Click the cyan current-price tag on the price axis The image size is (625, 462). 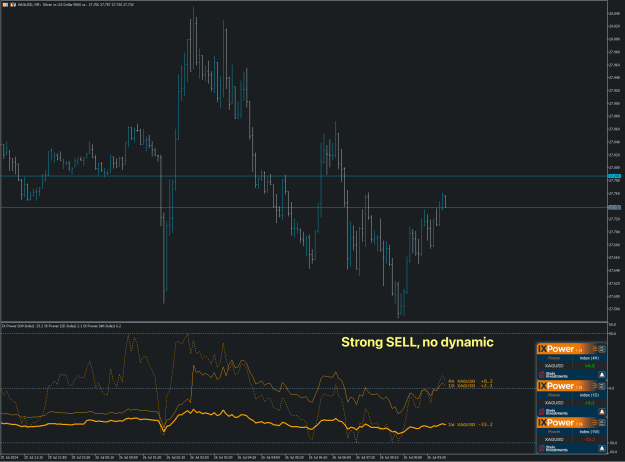pos(614,176)
